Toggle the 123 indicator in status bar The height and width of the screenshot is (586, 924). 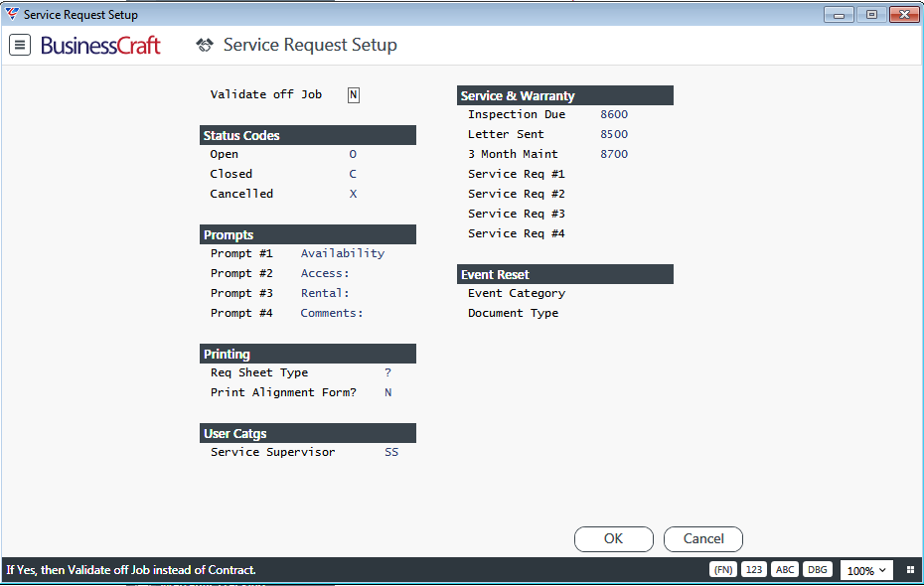pyautogui.click(x=754, y=570)
